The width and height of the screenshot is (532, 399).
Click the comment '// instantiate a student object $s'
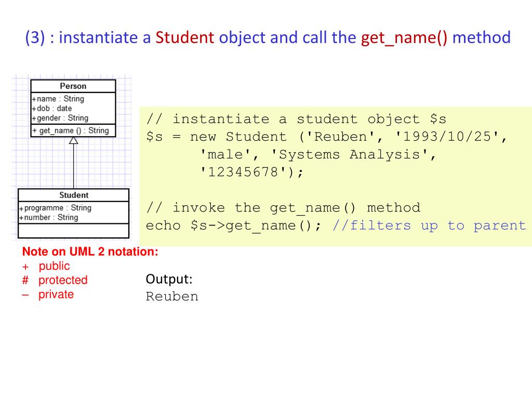[296, 119]
